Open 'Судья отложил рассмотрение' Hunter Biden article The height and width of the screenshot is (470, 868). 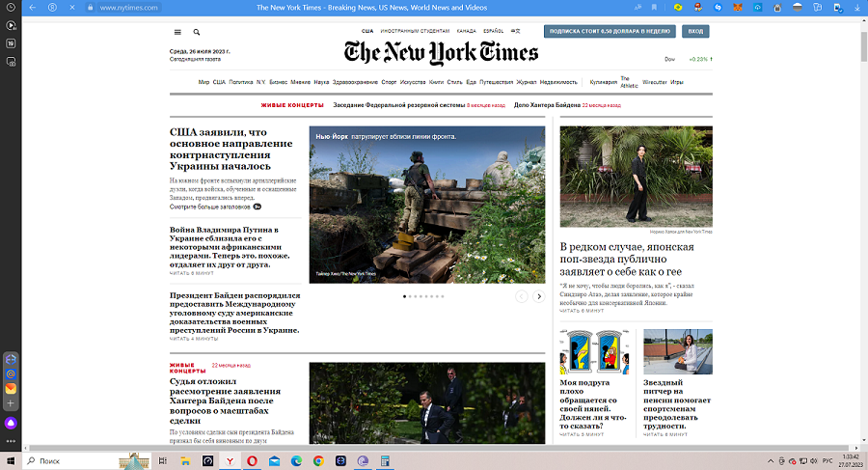pyautogui.click(x=225, y=401)
